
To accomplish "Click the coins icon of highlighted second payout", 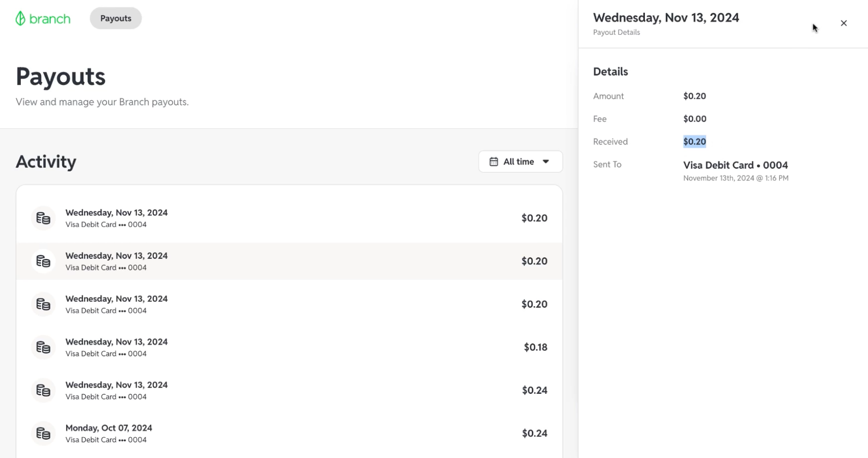I will pos(43,261).
